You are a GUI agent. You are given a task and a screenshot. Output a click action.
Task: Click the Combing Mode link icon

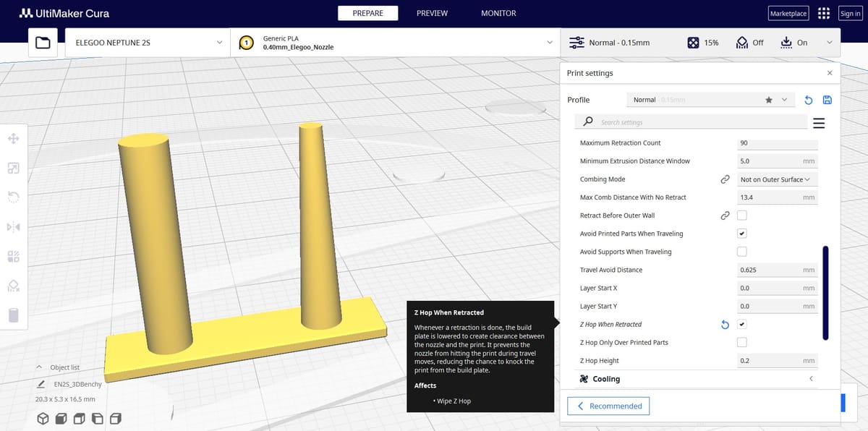tap(724, 179)
